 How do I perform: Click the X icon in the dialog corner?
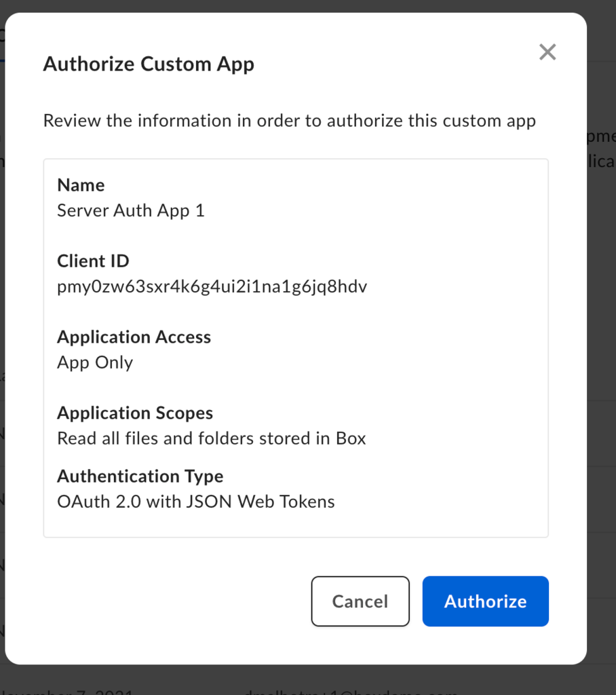tap(547, 52)
